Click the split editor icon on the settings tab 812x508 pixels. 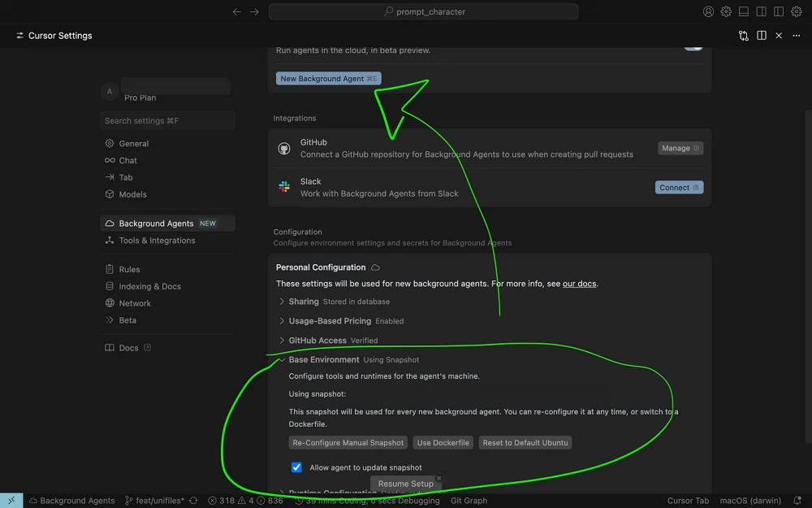(x=761, y=36)
